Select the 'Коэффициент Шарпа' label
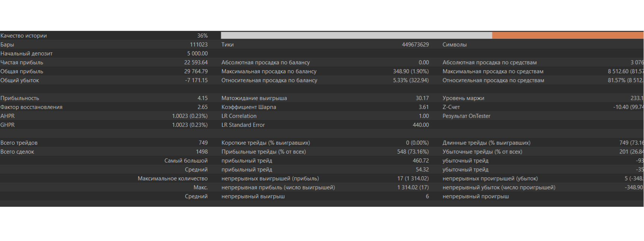 249,107
